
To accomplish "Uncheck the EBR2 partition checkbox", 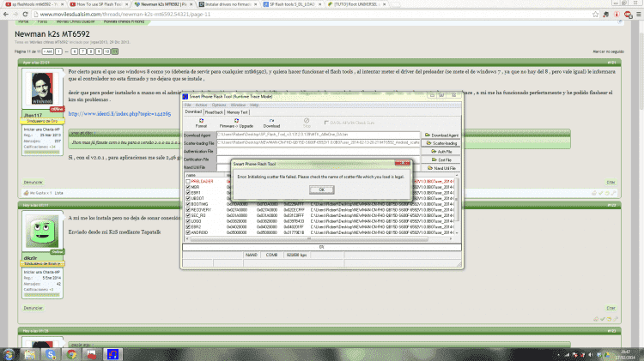I will point(188,227).
